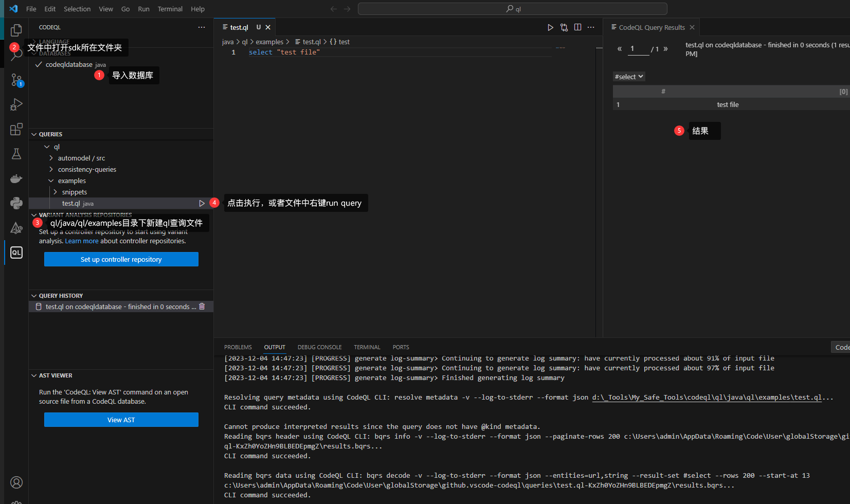The width and height of the screenshot is (850, 504).
Task: Open the Terminal menu
Action: point(170,9)
